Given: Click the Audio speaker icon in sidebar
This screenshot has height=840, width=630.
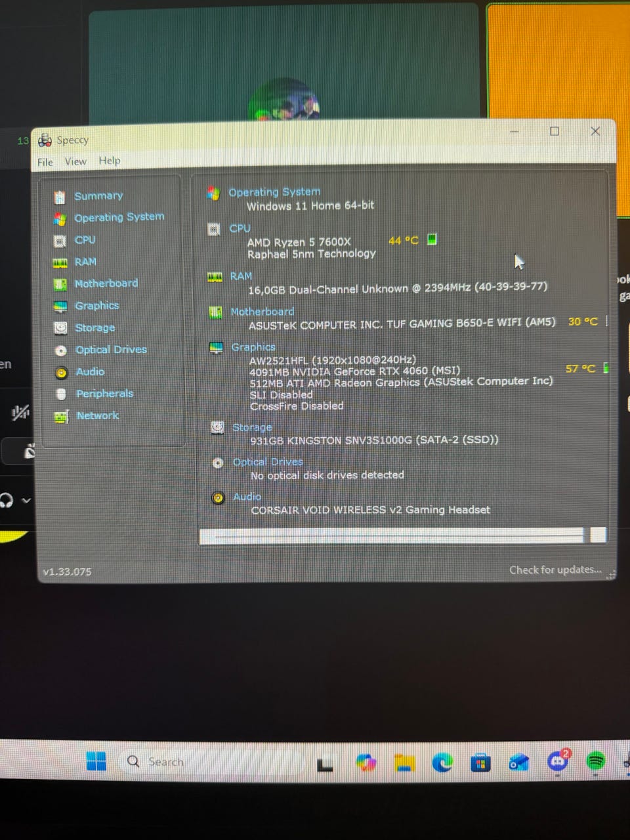Looking at the screenshot, I should coord(61,372).
